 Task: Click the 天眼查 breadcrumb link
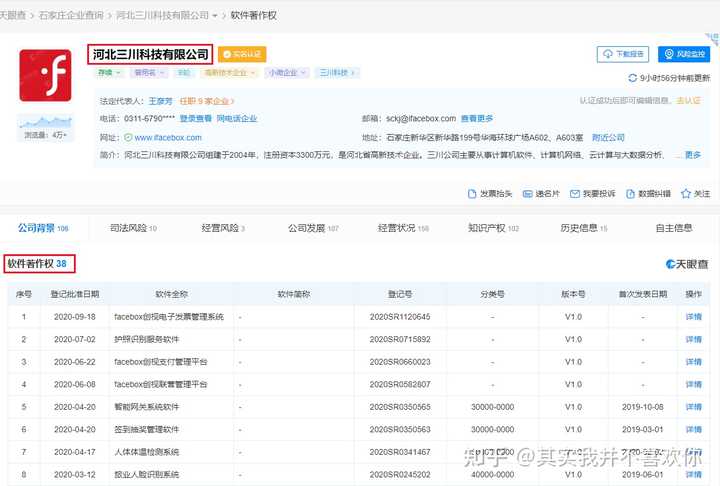coord(13,15)
